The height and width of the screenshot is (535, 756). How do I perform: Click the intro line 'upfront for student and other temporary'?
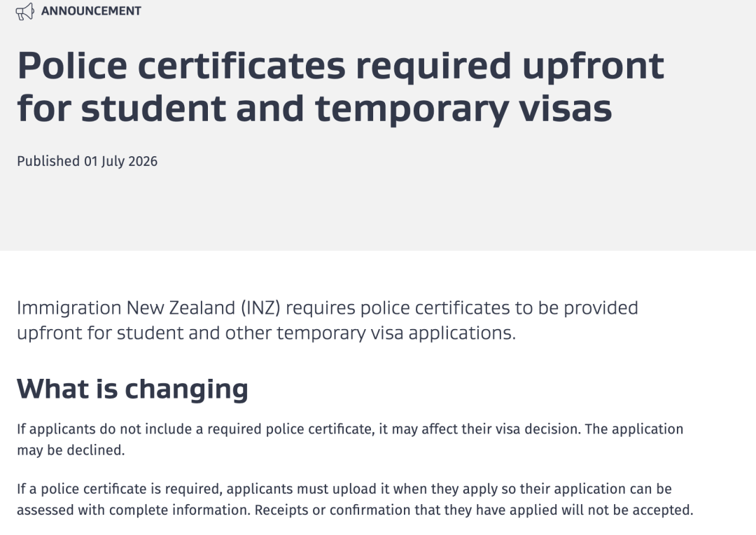click(x=267, y=333)
